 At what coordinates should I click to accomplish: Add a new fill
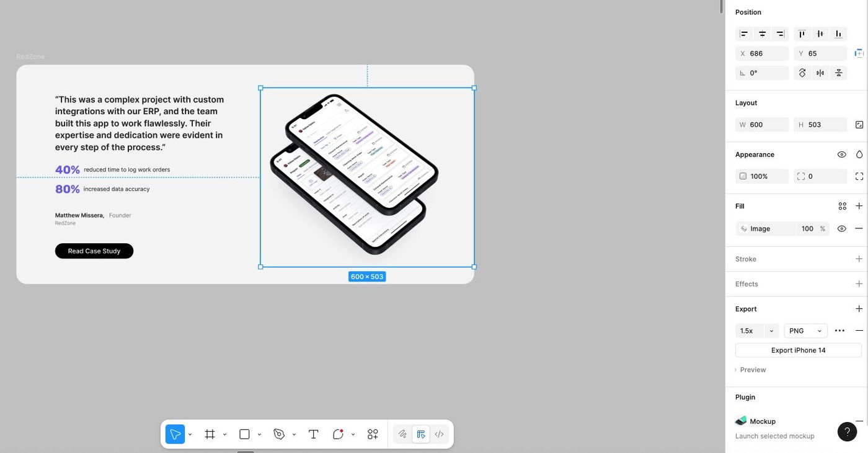(x=859, y=206)
